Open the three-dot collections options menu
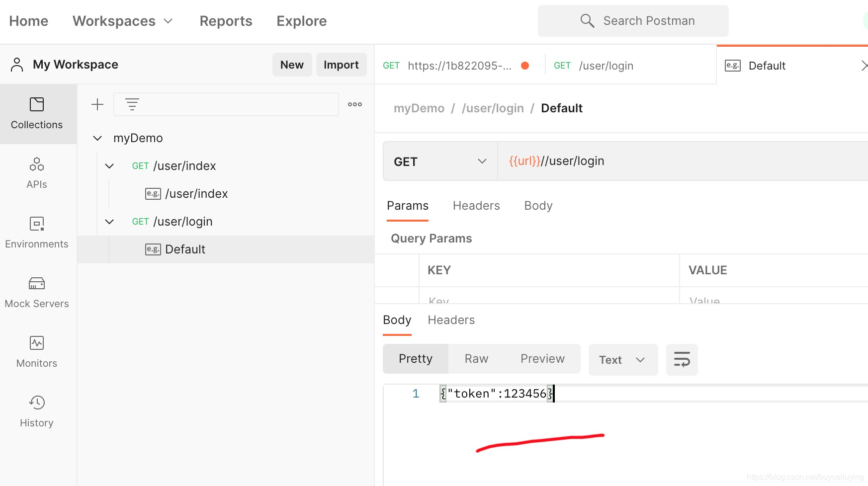Screen dimensions: 868x486 point(355,104)
